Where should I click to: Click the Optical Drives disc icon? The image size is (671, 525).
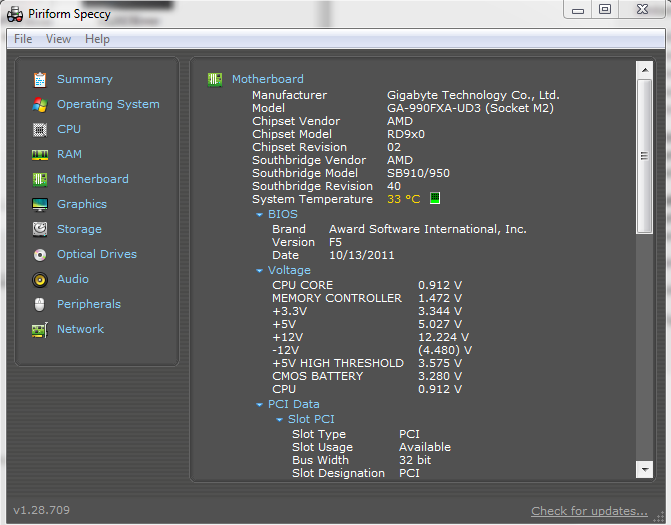click(40, 255)
